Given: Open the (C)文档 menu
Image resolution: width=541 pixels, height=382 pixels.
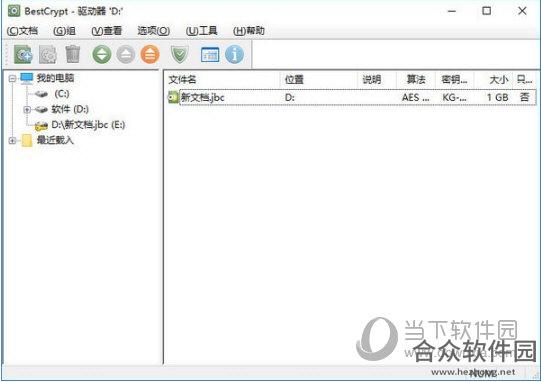Looking at the screenshot, I should [x=22, y=31].
